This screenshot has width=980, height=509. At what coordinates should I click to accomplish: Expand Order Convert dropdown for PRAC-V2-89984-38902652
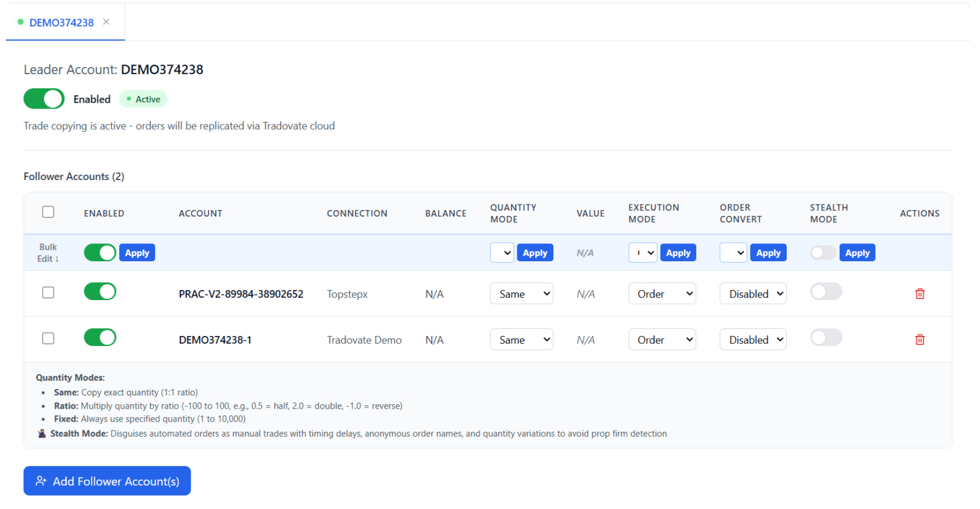[x=753, y=294]
